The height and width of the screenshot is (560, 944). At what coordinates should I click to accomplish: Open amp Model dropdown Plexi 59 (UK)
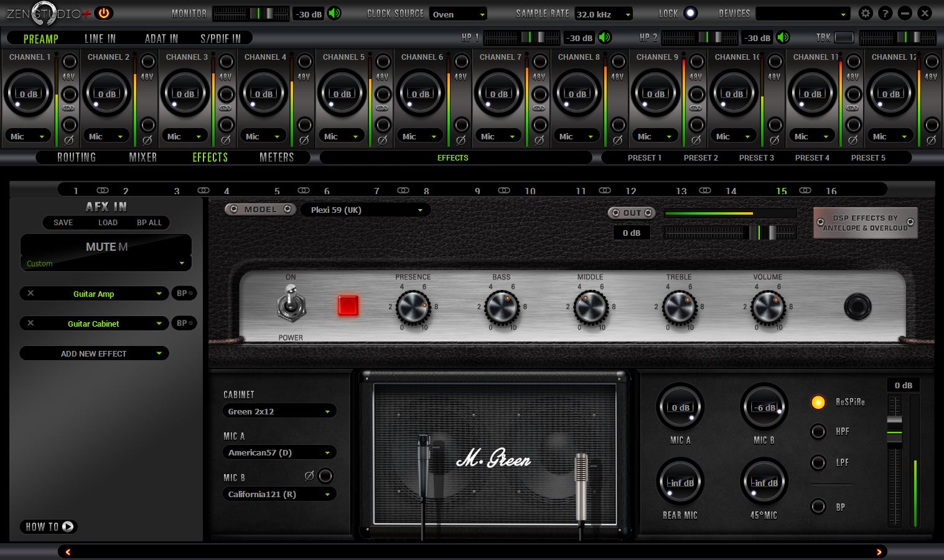click(365, 210)
